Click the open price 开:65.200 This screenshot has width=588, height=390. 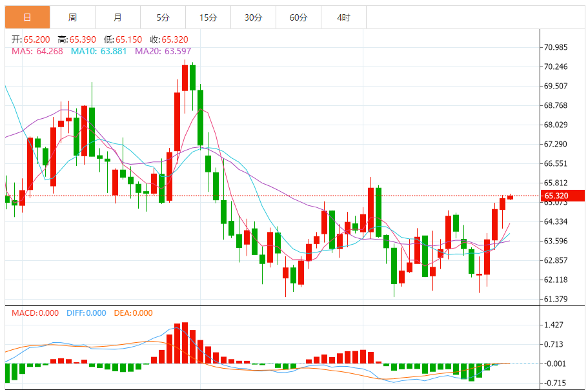point(31,39)
